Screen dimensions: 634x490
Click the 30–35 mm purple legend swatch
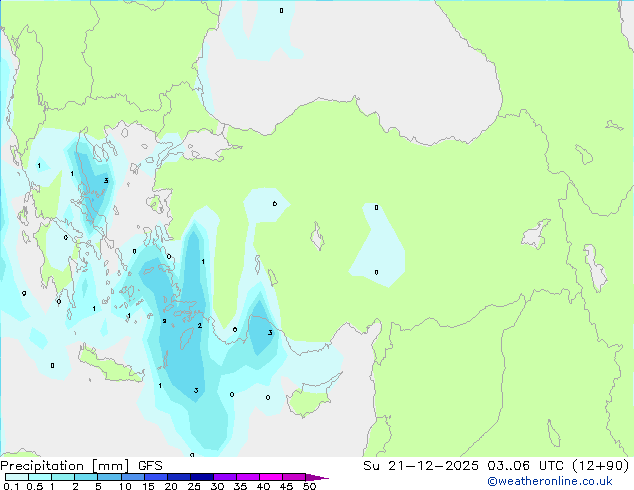point(225,477)
